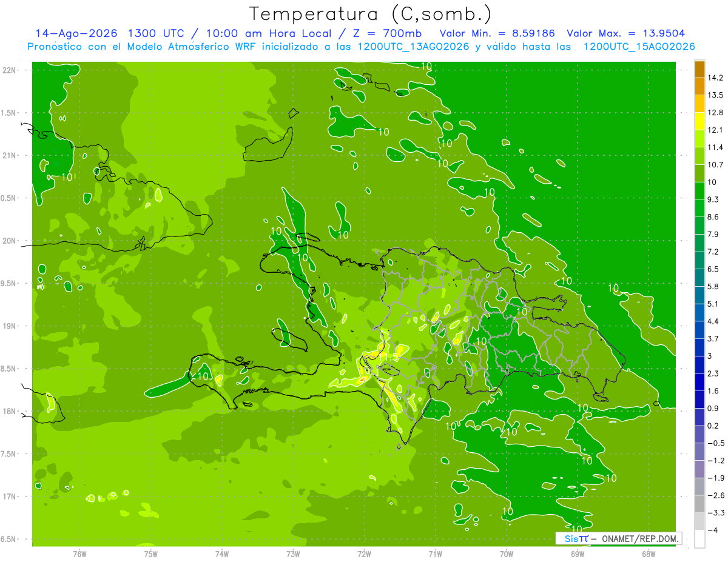Click the 8.6 colorbar value
This screenshot has width=728, height=562.
click(x=713, y=216)
